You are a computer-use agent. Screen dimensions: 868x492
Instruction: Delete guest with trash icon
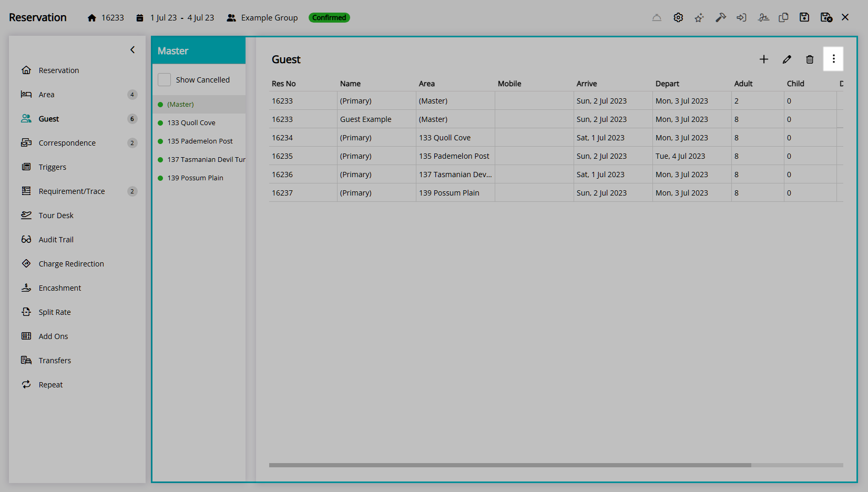coord(810,59)
